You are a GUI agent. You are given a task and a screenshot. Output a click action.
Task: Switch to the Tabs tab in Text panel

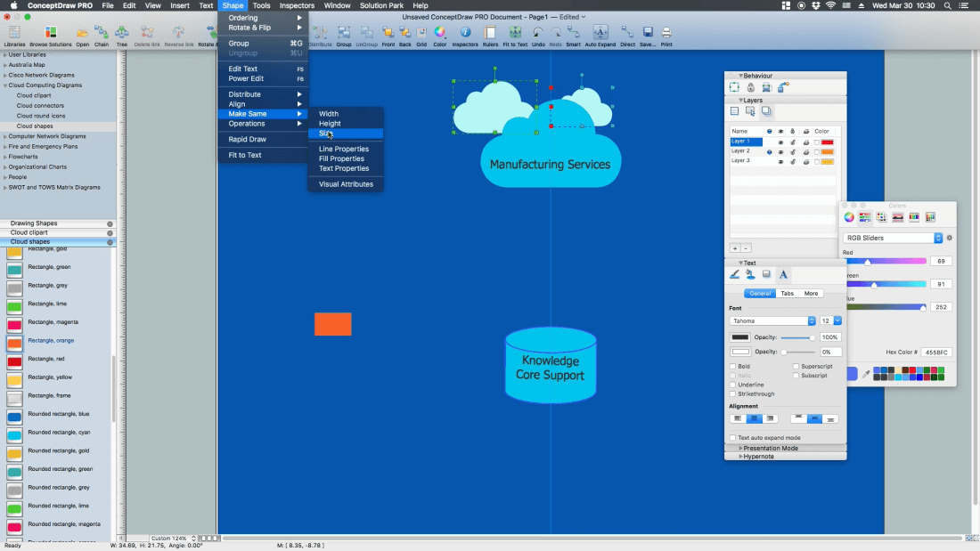point(787,293)
